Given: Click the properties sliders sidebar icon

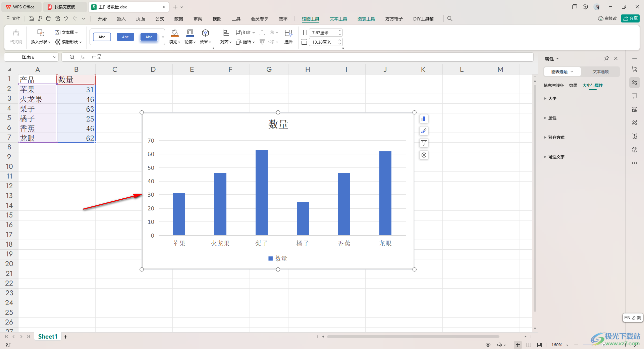Looking at the screenshot, I should (635, 83).
